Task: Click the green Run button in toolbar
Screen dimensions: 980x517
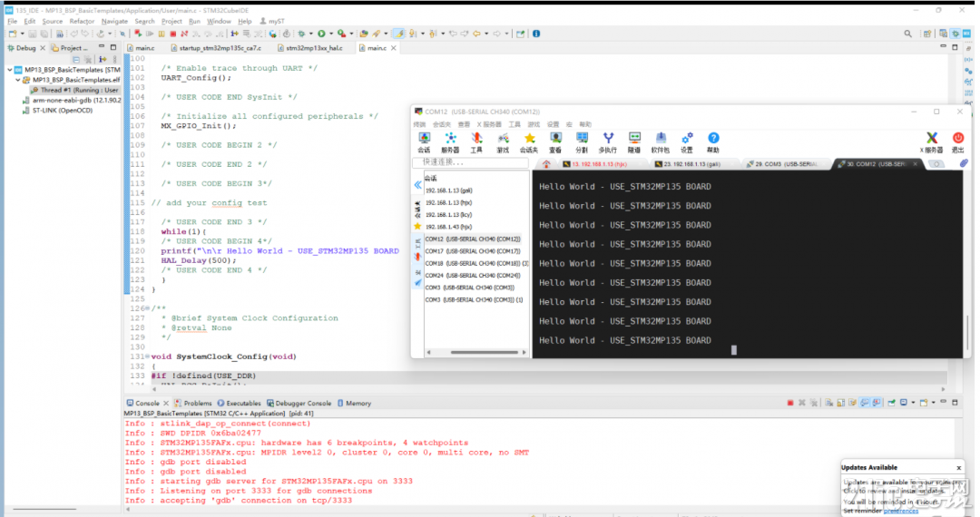Action: (x=321, y=34)
